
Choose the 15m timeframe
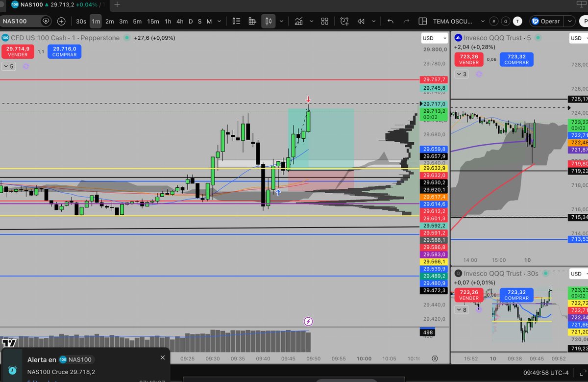pyautogui.click(x=153, y=21)
